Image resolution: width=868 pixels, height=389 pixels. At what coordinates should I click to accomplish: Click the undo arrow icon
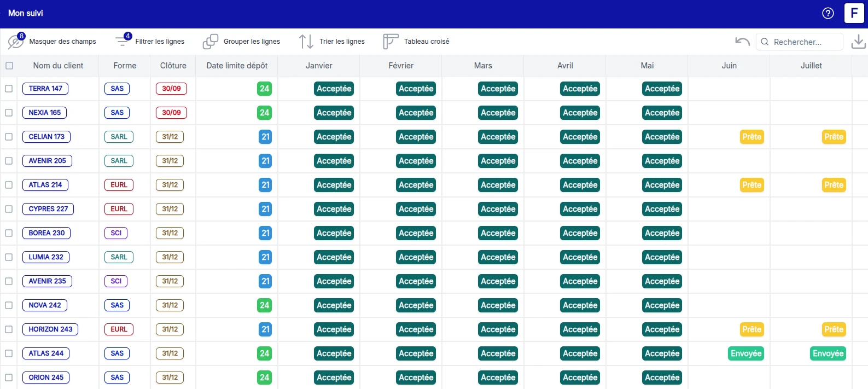point(742,42)
